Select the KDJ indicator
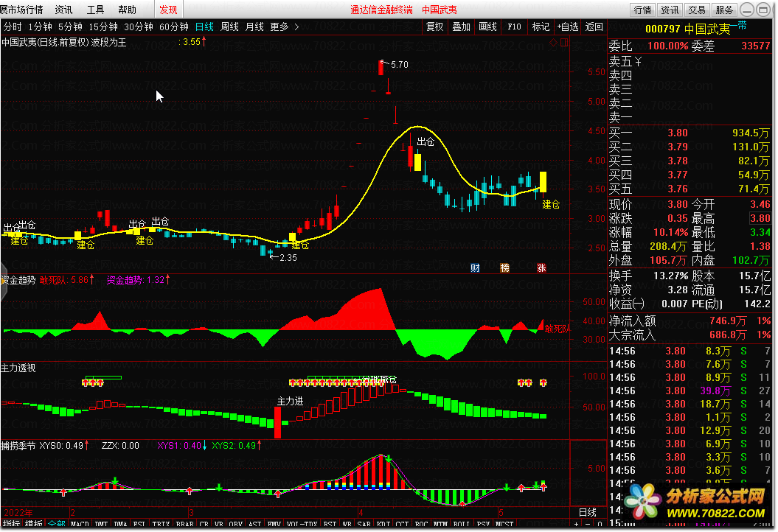Image resolution: width=778 pixels, height=532 pixels. pyautogui.click(x=383, y=524)
